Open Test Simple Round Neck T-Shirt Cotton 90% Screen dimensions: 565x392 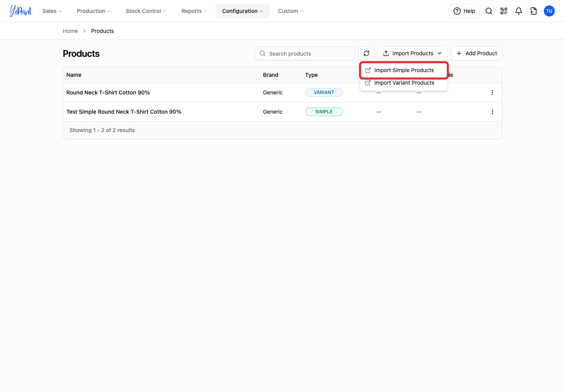pyautogui.click(x=124, y=112)
